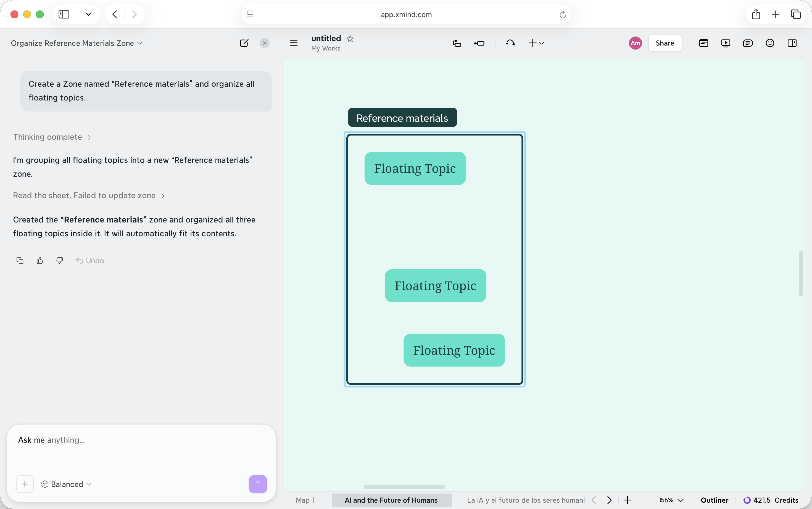Click the canvas vertical scrollbar

(801, 273)
